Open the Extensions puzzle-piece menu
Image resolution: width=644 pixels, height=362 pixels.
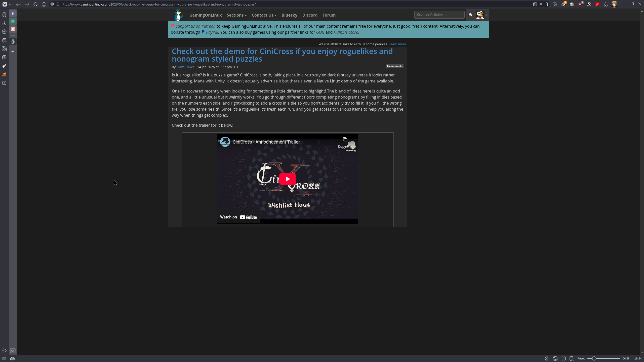pos(606,4)
